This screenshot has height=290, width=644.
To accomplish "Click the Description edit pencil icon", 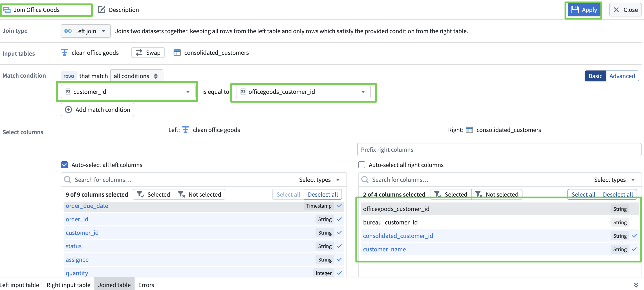I will point(101,10).
